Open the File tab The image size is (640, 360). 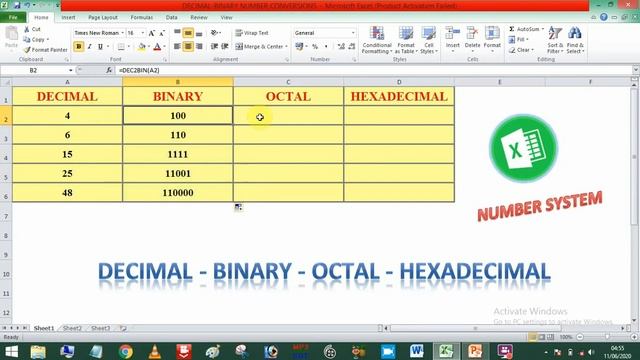point(13,18)
